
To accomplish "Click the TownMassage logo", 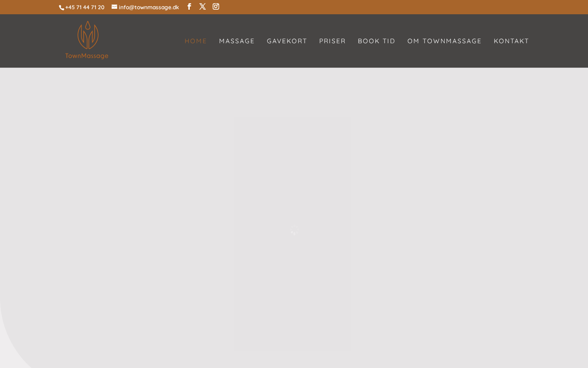I will click(x=87, y=40).
